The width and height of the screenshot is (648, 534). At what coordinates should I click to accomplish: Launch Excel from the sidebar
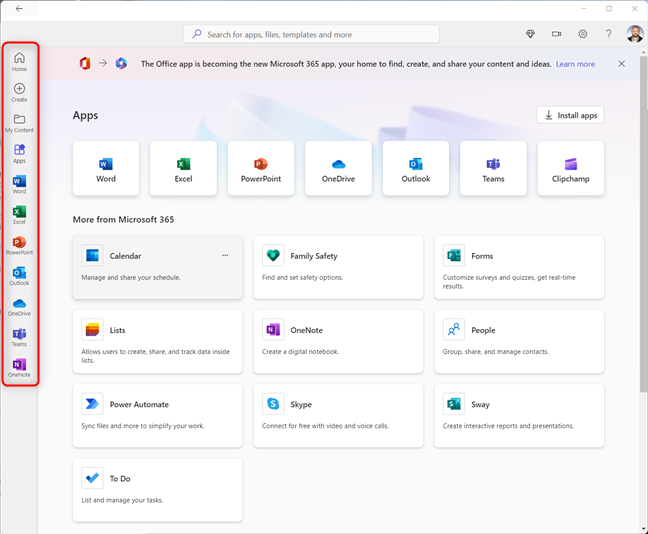coord(19,215)
